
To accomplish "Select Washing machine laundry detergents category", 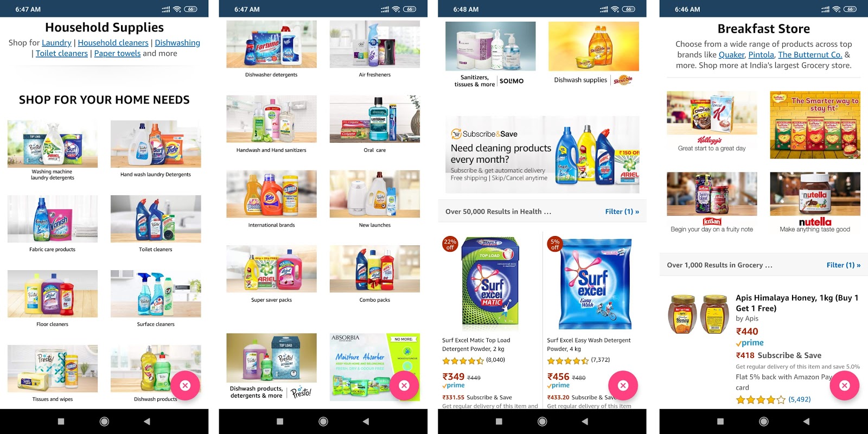I will pos(53,151).
